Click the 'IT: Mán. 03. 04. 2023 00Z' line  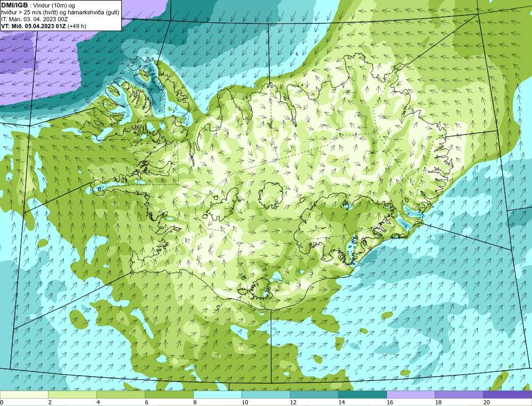[35, 19]
